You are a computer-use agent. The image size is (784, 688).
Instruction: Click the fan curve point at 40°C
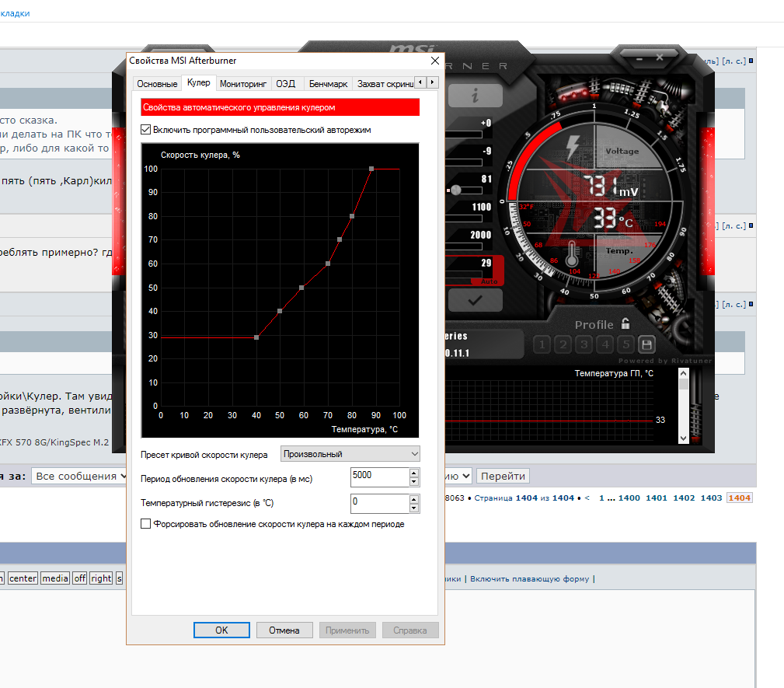pyautogui.click(x=256, y=337)
